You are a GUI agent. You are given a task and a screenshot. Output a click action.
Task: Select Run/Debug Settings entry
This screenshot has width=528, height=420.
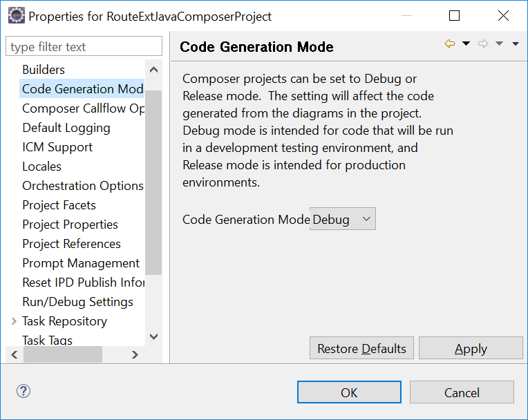tap(77, 302)
